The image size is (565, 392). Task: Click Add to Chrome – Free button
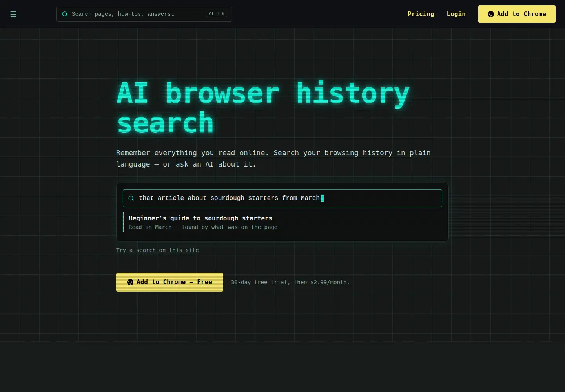click(x=169, y=282)
